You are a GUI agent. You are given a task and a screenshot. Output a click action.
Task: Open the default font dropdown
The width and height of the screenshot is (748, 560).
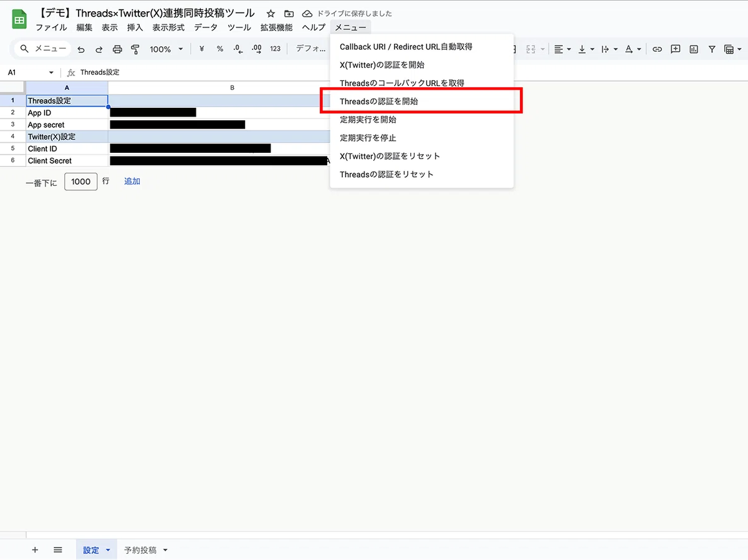coord(310,49)
